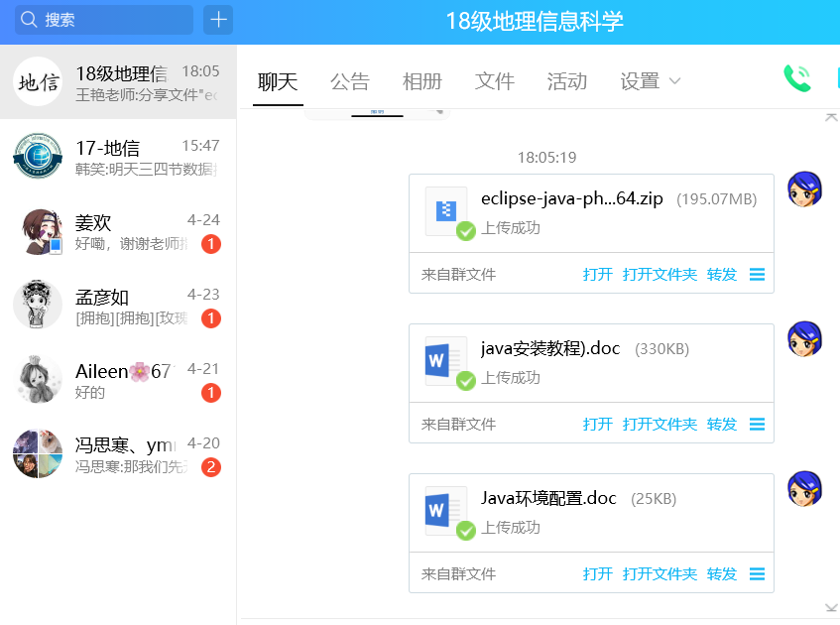The image size is (840, 625).
Task: Switch to the 公告 tab
Action: pos(349,81)
